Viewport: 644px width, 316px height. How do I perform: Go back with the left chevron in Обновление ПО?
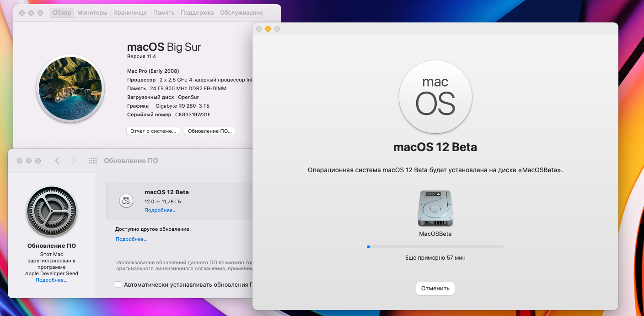pos(57,161)
